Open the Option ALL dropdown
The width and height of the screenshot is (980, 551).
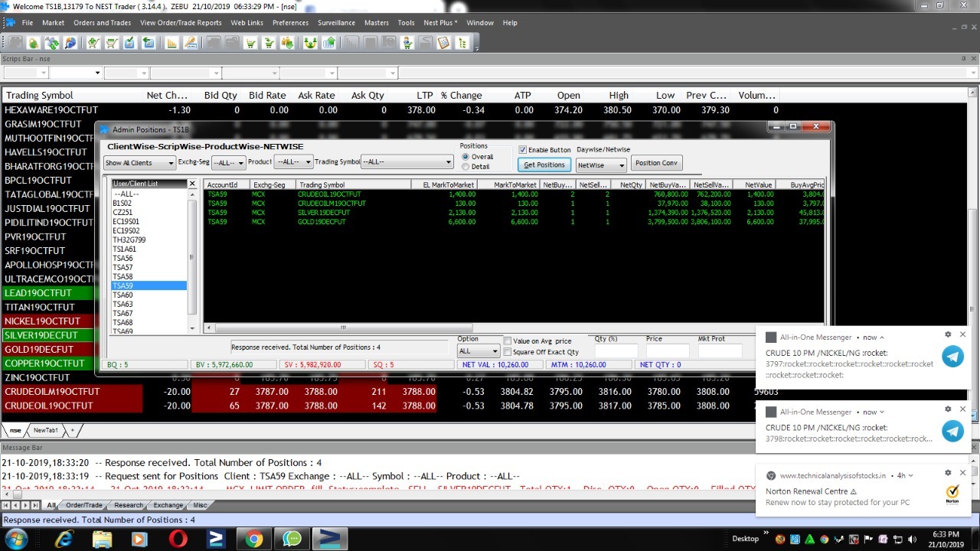(479, 351)
